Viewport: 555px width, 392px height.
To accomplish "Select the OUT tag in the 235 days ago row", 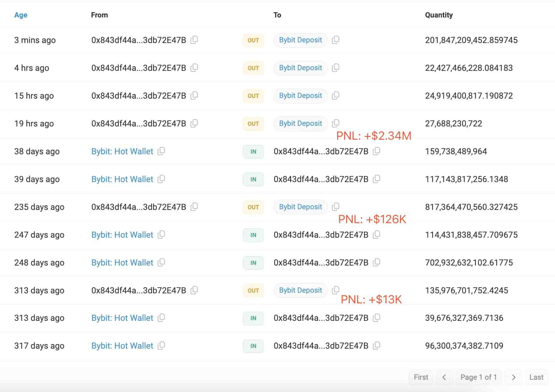I will point(253,207).
